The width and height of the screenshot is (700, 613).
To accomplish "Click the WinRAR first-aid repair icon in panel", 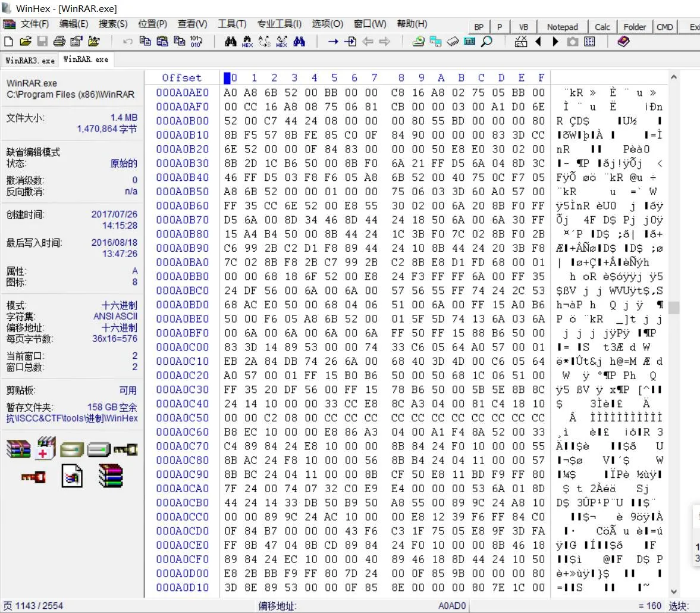I will pos(46,448).
